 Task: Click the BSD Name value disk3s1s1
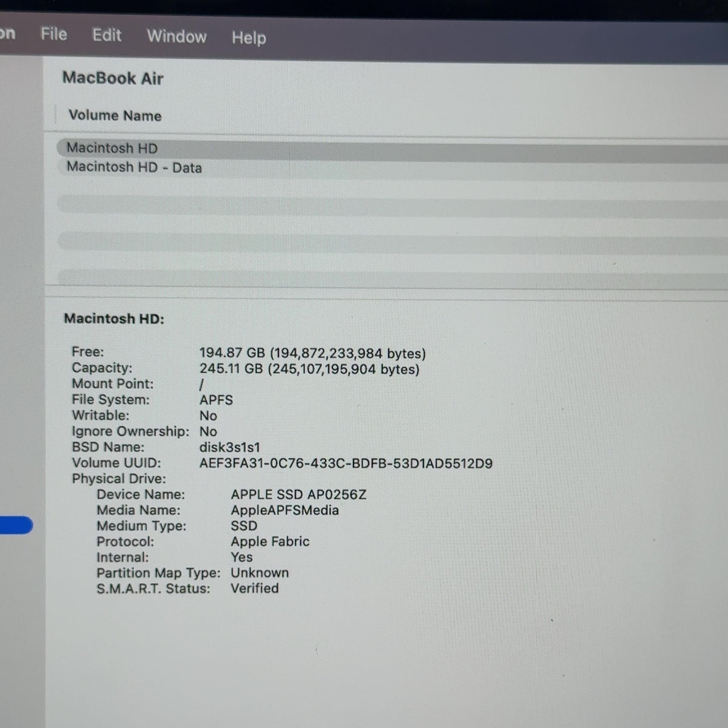point(229,447)
